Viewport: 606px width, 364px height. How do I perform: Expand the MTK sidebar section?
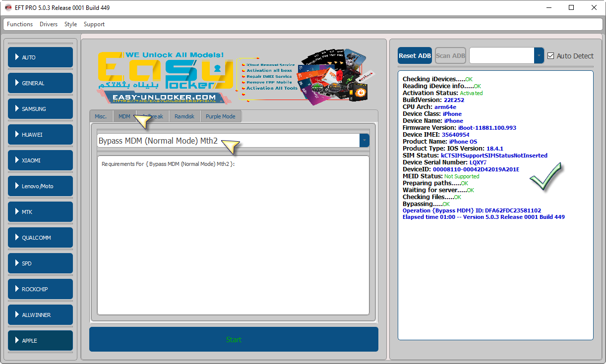pyautogui.click(x=41, y=212)
